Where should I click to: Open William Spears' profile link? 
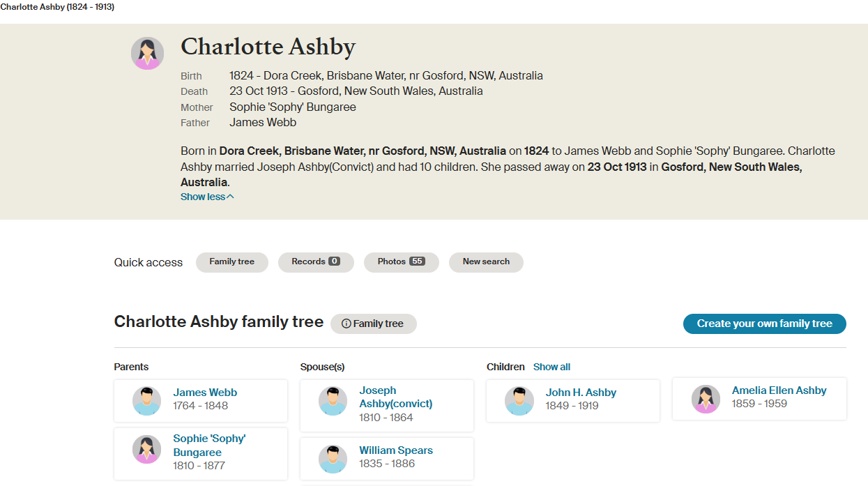point(396,450)
